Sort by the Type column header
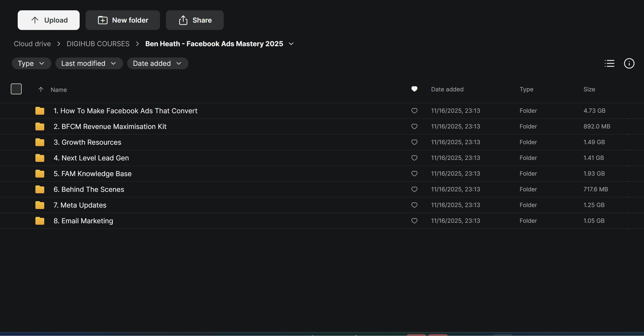The height and width of the screenshot is (336, 644). [x=527, y=89]
